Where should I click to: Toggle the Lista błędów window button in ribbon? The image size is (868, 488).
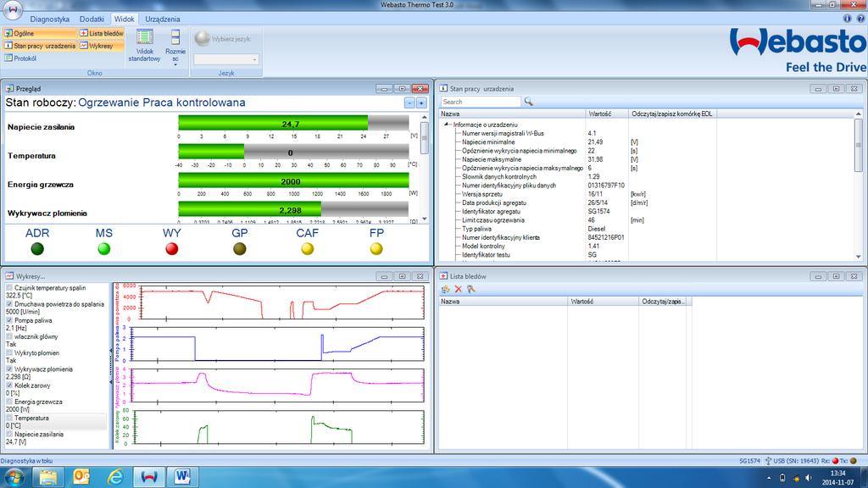(102, 33)
